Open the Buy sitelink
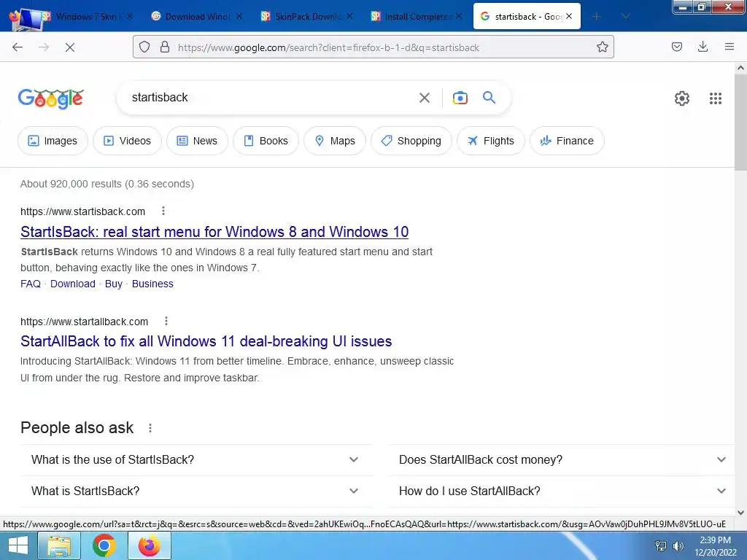This screenshot has height=560, width=747. pos(113,284)
